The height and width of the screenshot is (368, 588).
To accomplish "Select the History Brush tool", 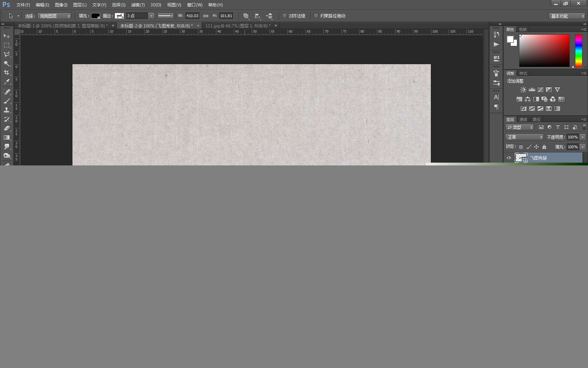I will click(7, 119).
